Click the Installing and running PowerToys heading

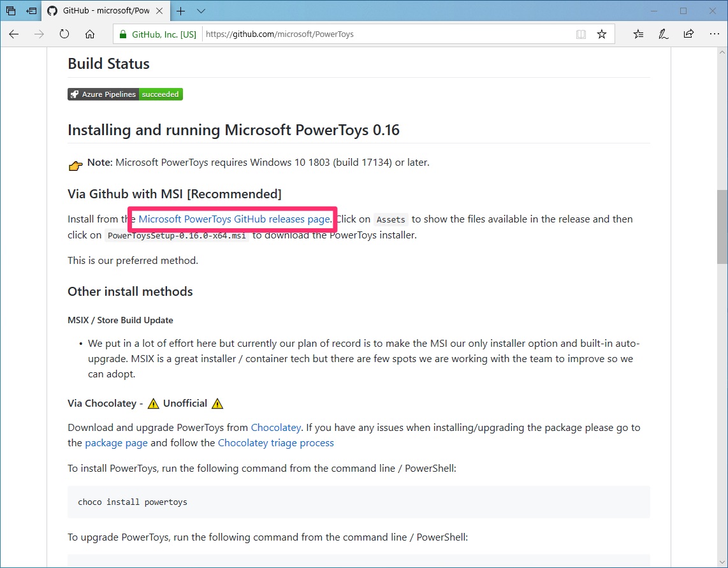click(233, 130)
